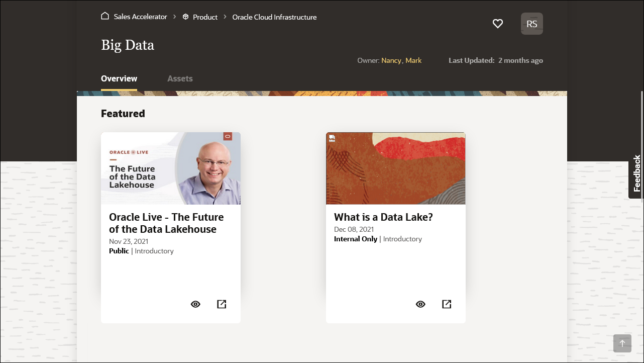Open the RS user profile menu
The width and height of the screenshot is (644, 363).
pyautogui.click(x=531, y=23)
